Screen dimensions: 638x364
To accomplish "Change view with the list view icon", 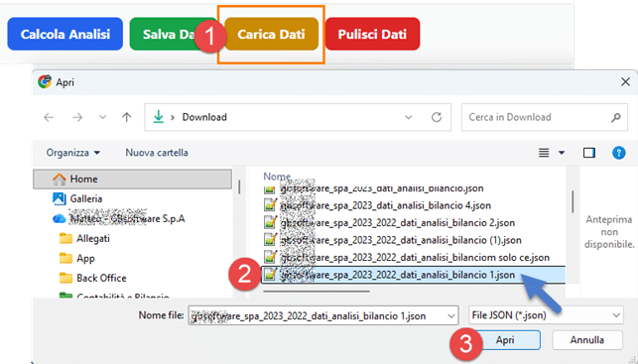I will pyautogui.click(x=544, y=153).
